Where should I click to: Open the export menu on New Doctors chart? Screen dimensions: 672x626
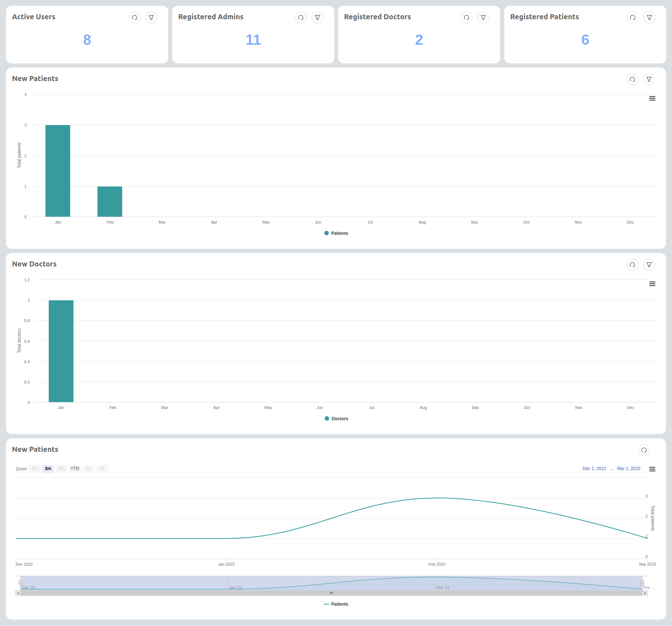pos(652,284)
